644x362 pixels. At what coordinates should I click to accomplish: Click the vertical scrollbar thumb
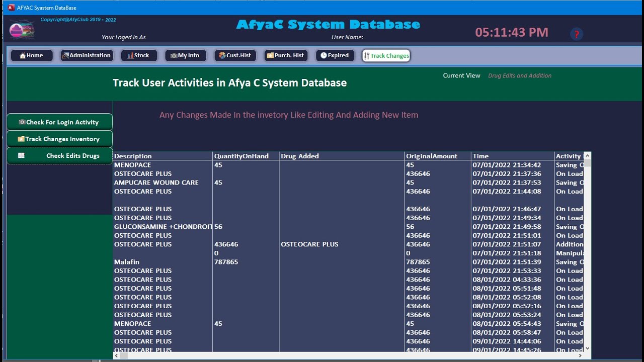[x=587, y=163]
